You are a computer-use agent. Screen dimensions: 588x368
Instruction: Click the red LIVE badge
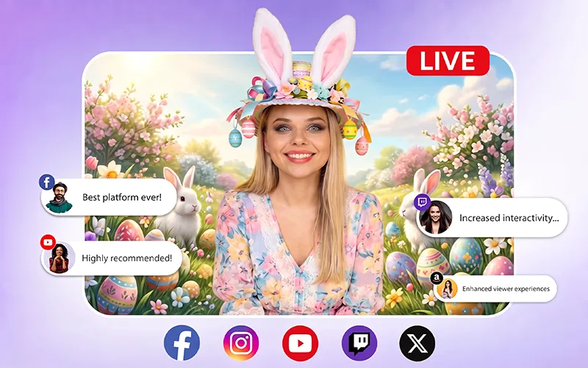(448, 60)
